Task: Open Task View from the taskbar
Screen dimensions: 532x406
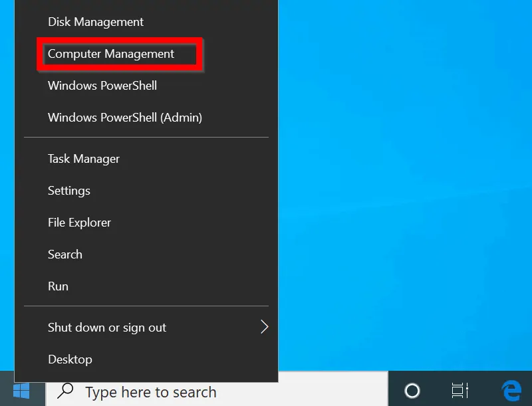Action: [x=460, y=391]
